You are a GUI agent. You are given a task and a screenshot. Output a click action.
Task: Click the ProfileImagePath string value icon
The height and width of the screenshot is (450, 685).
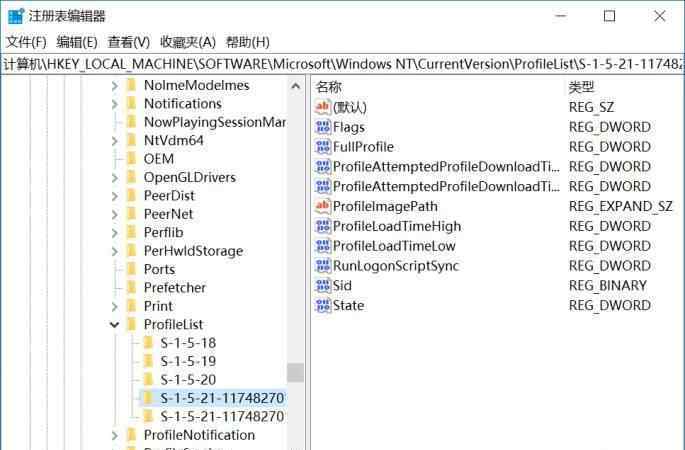point(323,206)
